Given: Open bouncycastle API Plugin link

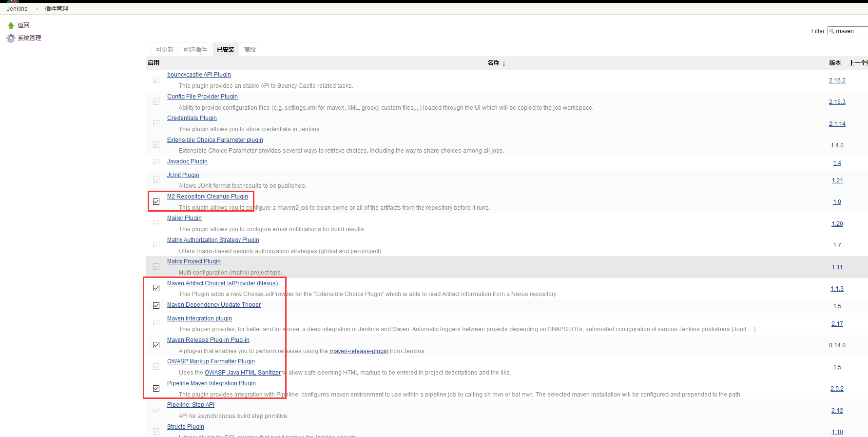Looking at the screenshot, I should pos(199,75).
